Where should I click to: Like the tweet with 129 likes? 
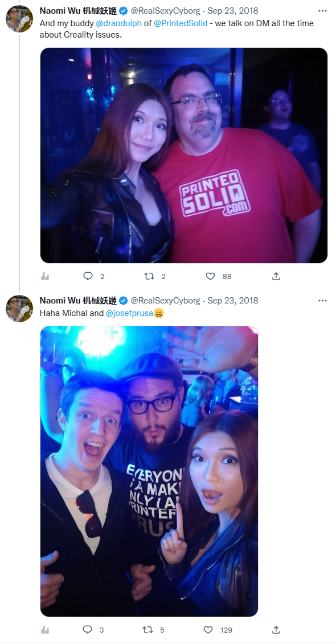tap(208, 630)
